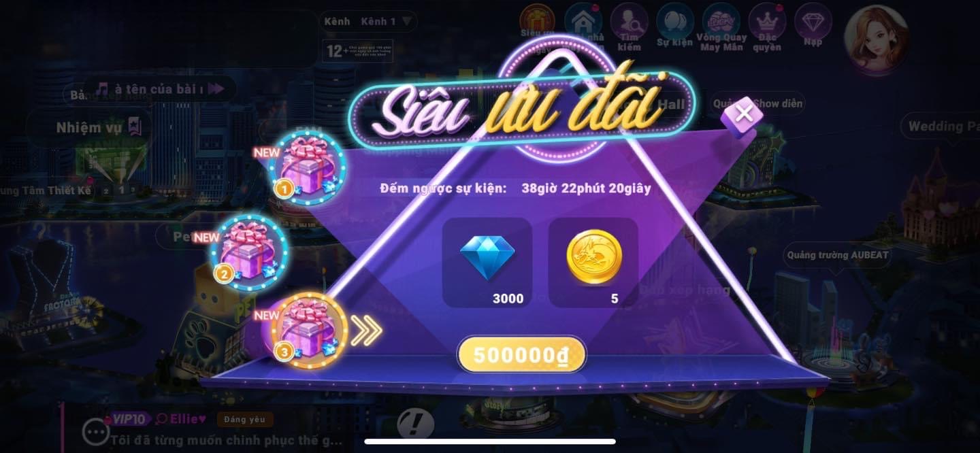Open the Quảng trường AUBEAT location
This screenshot has height=453, width=980.
coord(838,255)
